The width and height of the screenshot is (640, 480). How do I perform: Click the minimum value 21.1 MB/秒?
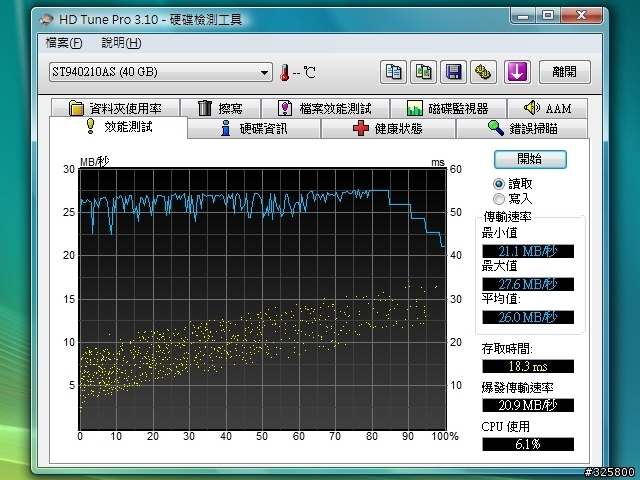(528, 251)
